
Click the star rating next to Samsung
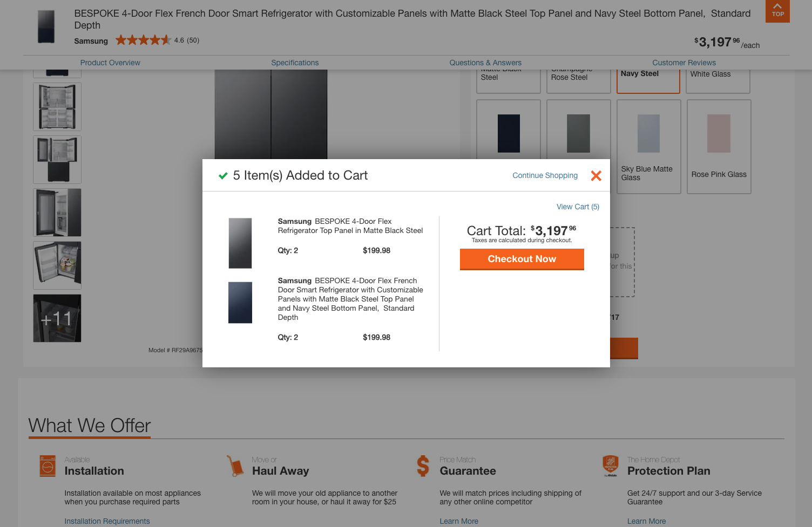pyautogui.click(x=143, y=40)
